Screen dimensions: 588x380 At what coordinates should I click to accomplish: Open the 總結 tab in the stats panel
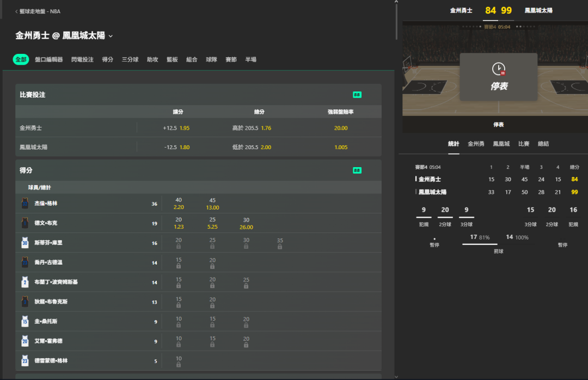(543, 144)
